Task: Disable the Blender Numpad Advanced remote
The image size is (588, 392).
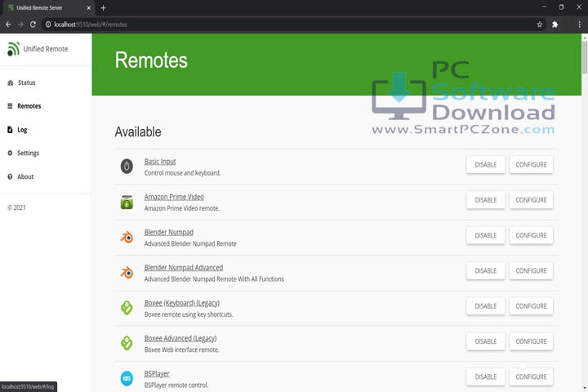Action: (x=486, y=271)
